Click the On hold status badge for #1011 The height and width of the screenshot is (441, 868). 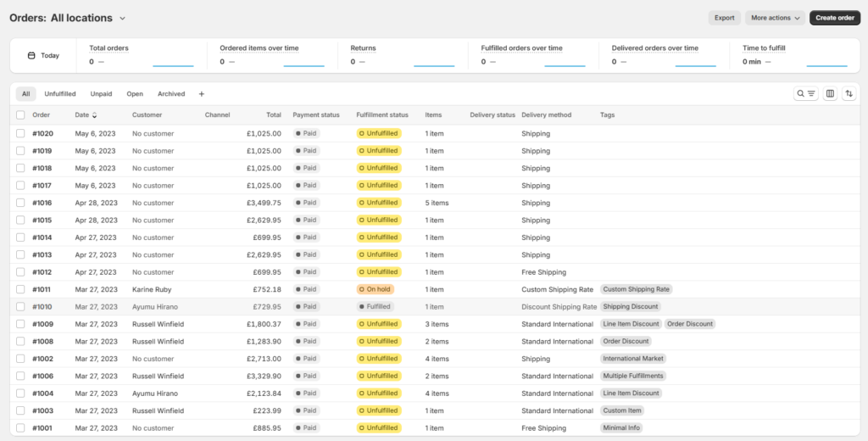coord(376,289)
